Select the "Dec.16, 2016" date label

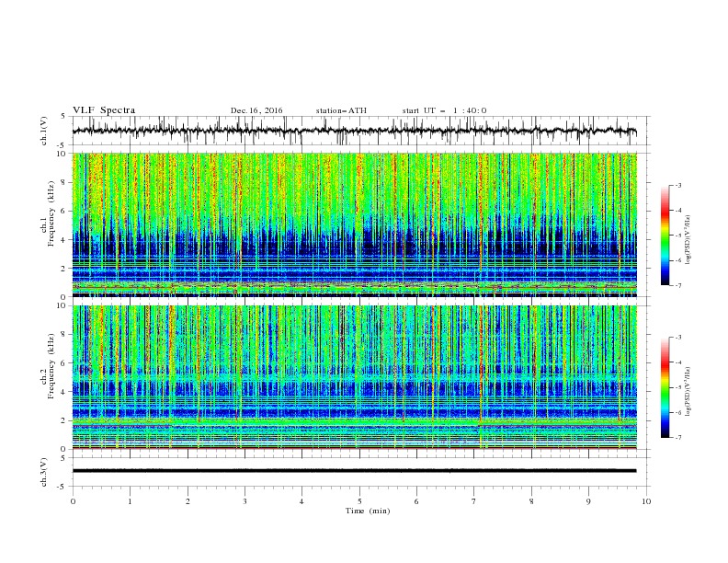[x=256, y=110]
